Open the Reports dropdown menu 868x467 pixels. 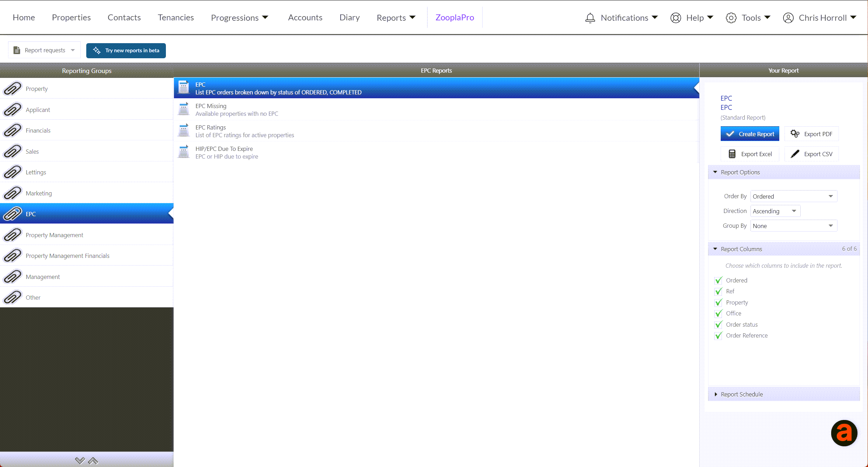coord(396,18)
